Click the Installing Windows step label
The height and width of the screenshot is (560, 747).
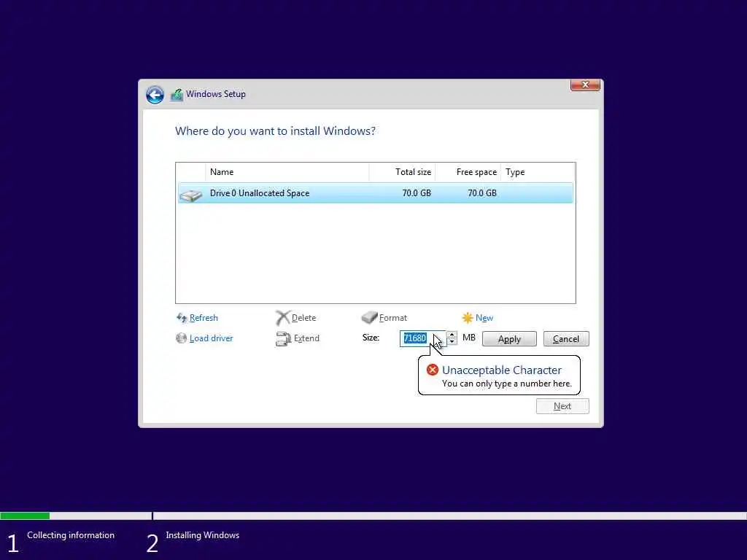point(203,535)
